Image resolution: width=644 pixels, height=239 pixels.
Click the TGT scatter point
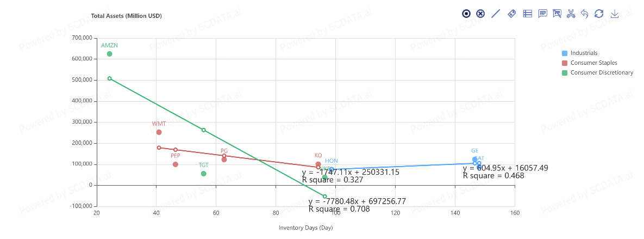point(204,174)
